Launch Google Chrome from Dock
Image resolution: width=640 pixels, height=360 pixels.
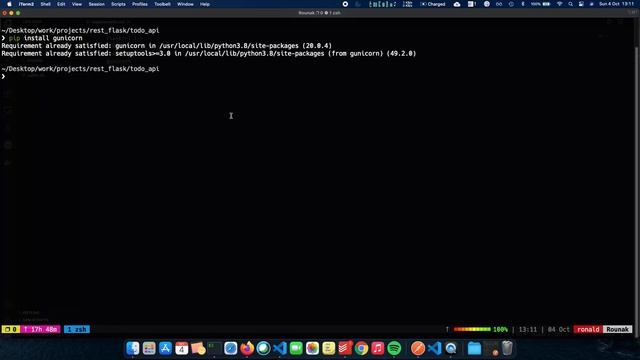pos(361,348)
